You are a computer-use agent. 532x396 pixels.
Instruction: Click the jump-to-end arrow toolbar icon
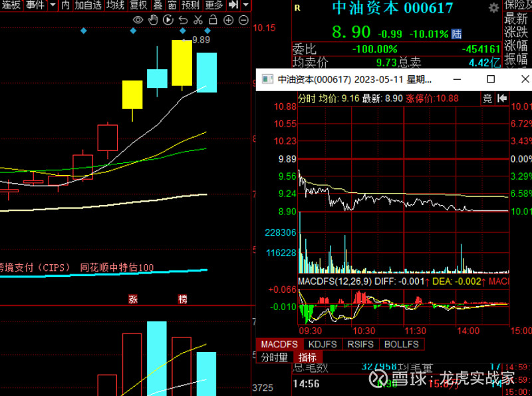point(233,5)
